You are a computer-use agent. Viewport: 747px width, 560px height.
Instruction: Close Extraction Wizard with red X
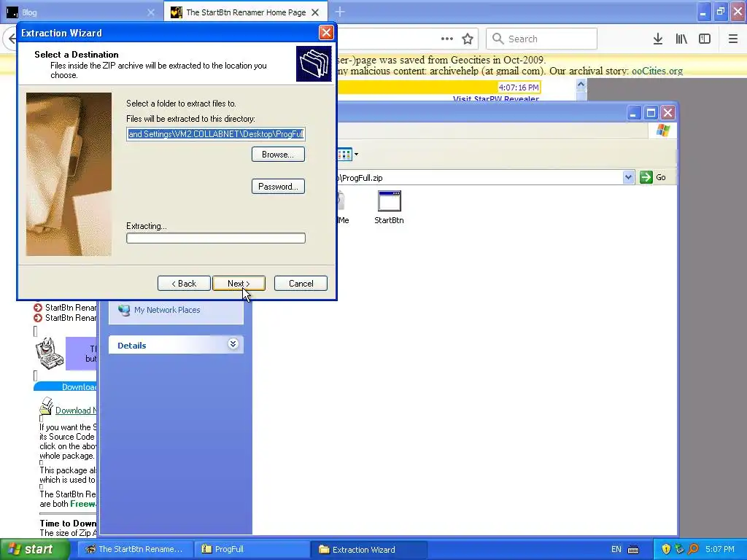(x=326, y=32)
